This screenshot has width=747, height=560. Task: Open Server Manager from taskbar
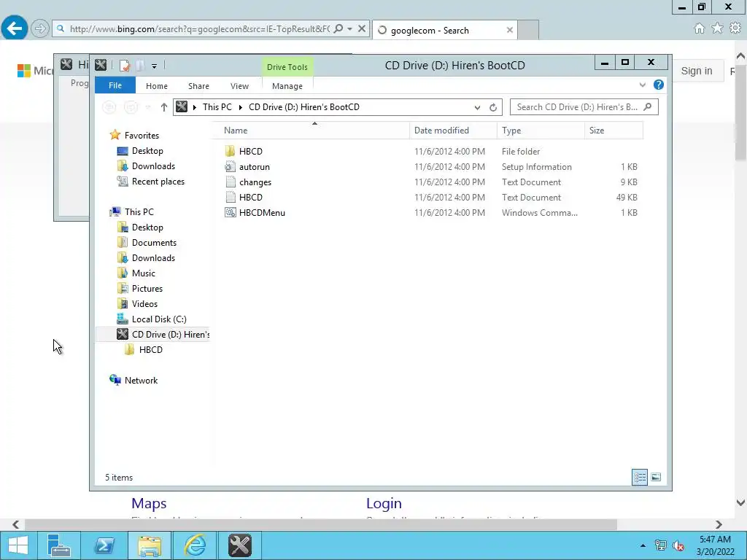pyautogui.click(x=59, y=545)
